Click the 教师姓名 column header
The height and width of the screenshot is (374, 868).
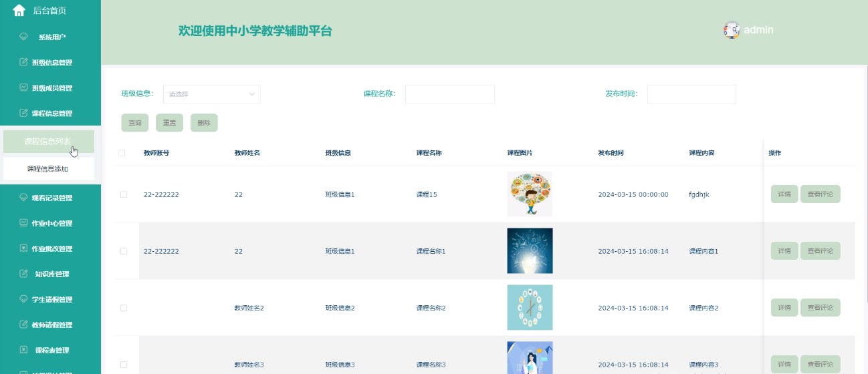coord(247,153)
